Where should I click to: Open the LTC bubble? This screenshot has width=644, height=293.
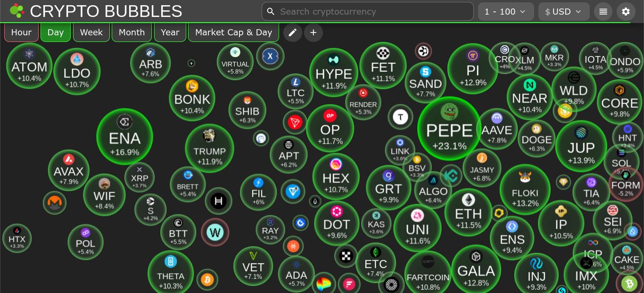[x=296, y=91]
